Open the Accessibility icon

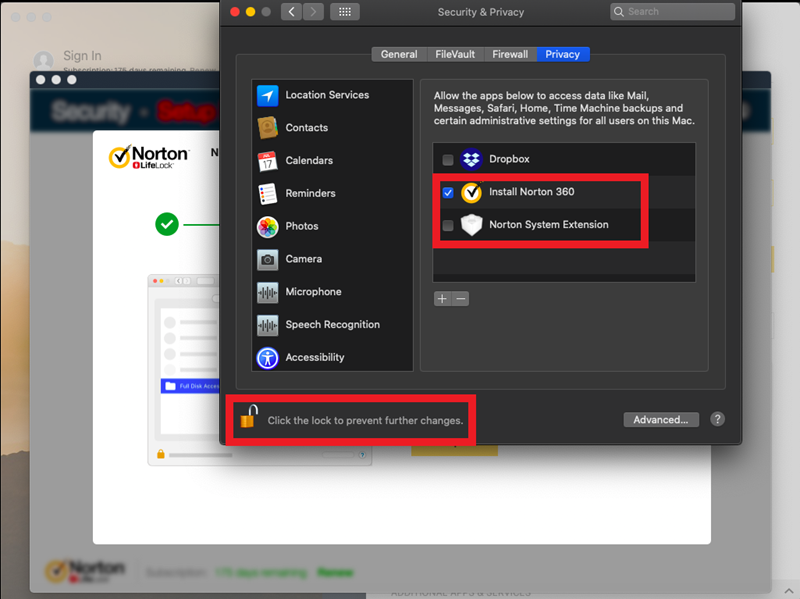(267, 358)
